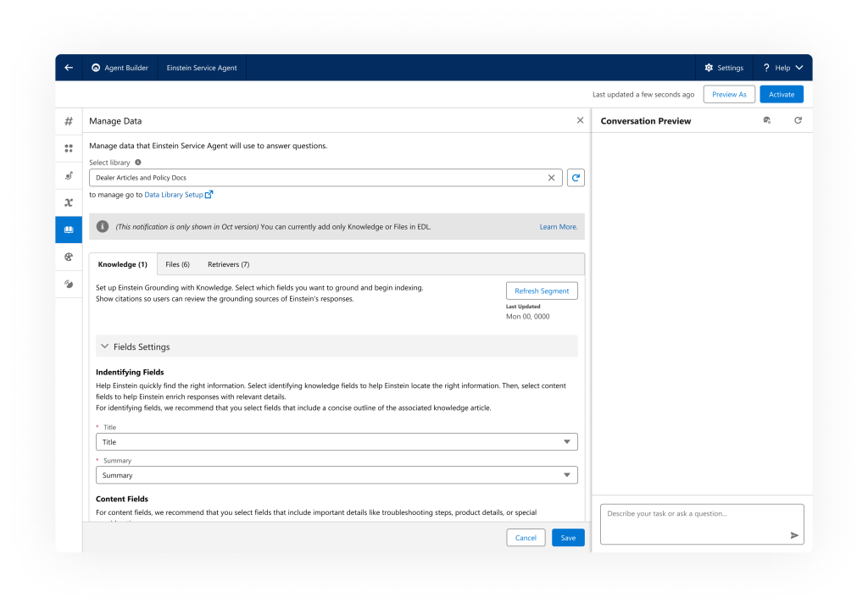Click the refresh icon next to Select library
This screenshot has width=868, height=609.
[576, 178]
